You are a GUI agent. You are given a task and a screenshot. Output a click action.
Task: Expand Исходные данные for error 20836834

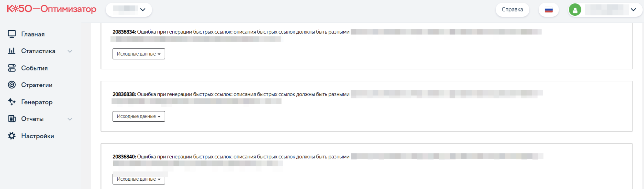[139, 54]
